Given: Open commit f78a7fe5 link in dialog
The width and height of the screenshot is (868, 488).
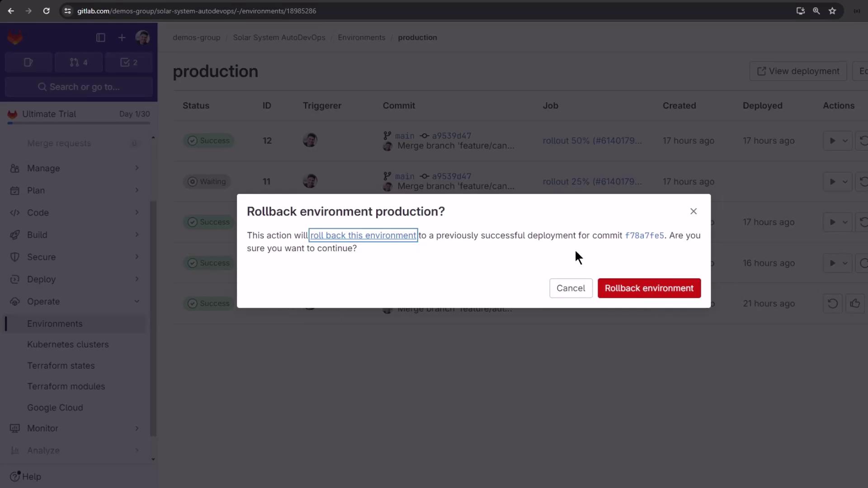Looking at the screenshot, I should pyautogui.click(x=644, y=235).
